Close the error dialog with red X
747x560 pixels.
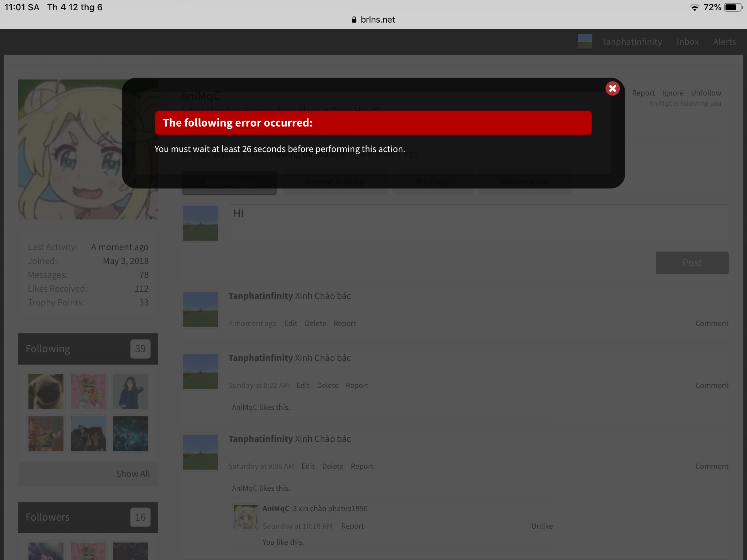pos(612,89)
